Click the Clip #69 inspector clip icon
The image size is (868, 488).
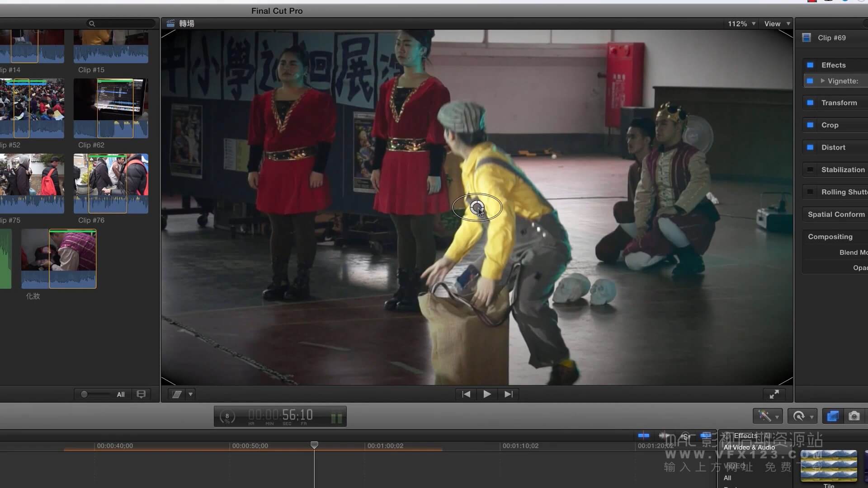coord(807,38)
